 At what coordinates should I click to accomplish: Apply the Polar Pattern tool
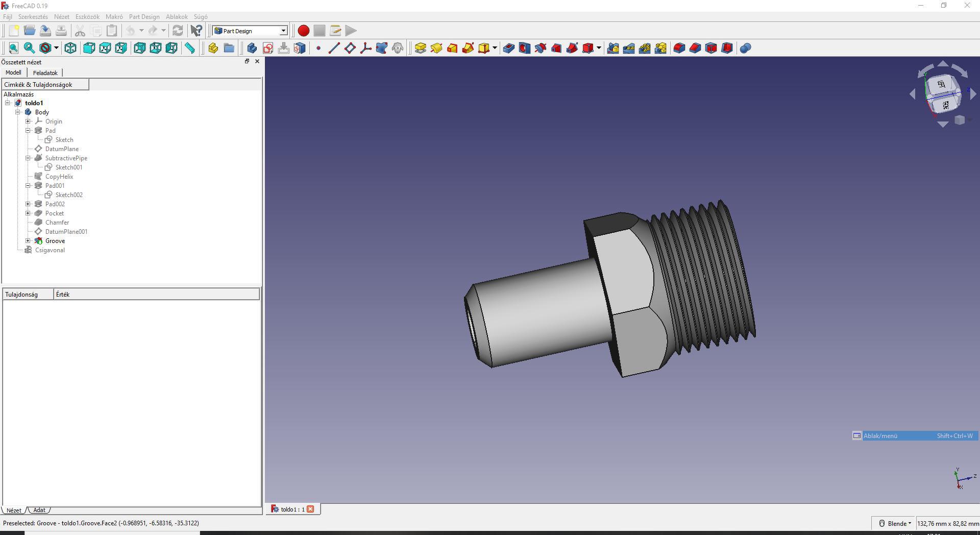pos(645,48)
